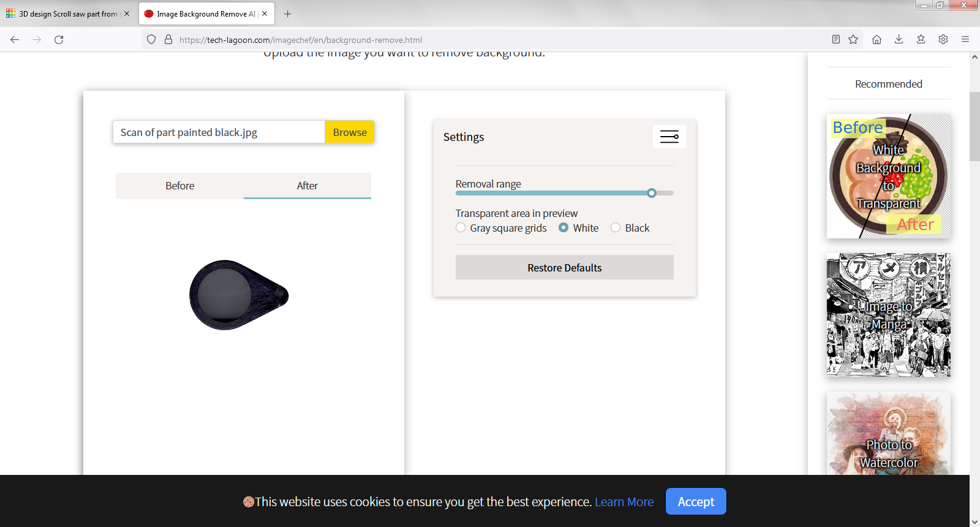Click the Browse file button
The height and width of the screenshot is (527, 980).
[350, 132]
